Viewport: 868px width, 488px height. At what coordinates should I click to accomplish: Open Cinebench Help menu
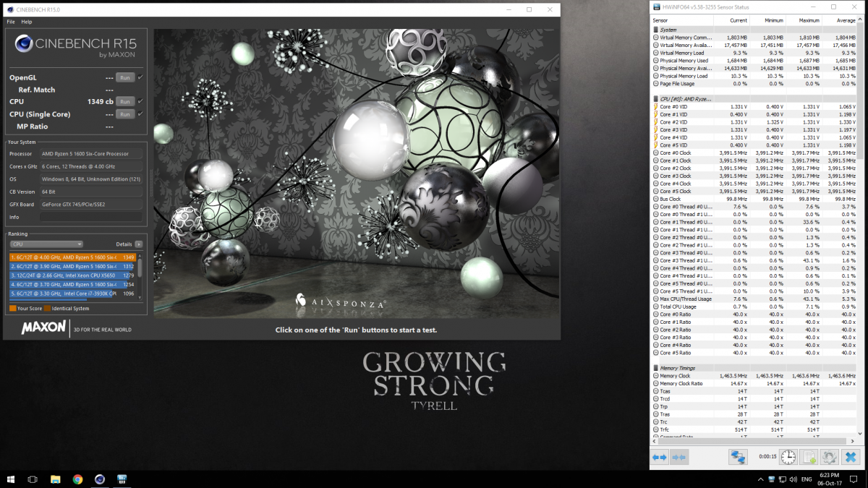tap(27, 22)
